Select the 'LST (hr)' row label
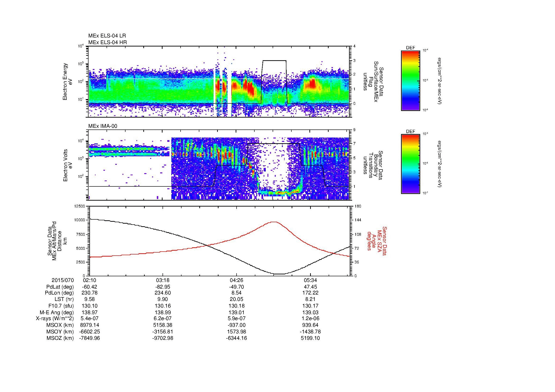The height and width of the screenshot is (392, 555). point(64,300)
